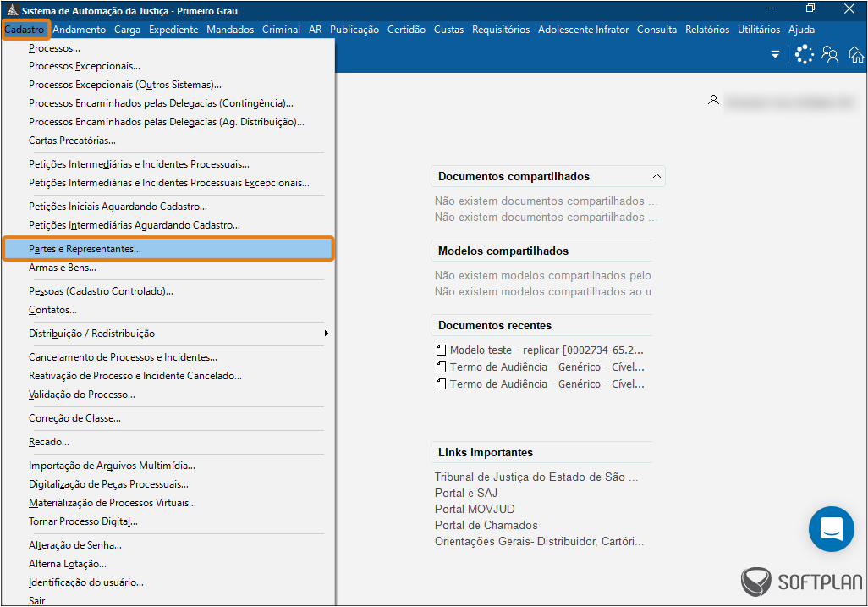Open the Adolescente Infrator menu
Screen dimensions: 868x607
(x=584, y=30)
